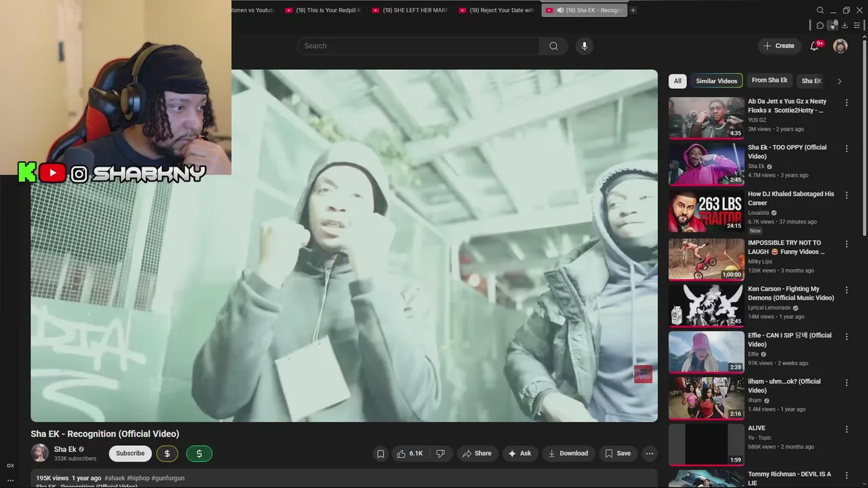868x488 pixels.
Task: Open How DJ Khaled Sabotaged thumbnail
Action: [706, 211]
